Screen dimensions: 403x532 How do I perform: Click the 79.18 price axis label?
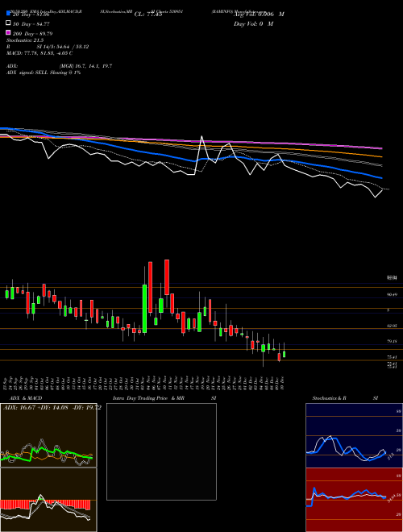click(x=392, y=341)
